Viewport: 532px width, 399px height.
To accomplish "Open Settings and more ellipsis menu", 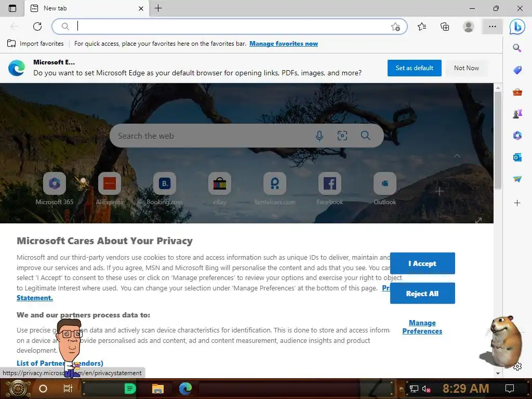I will [493, 26].
